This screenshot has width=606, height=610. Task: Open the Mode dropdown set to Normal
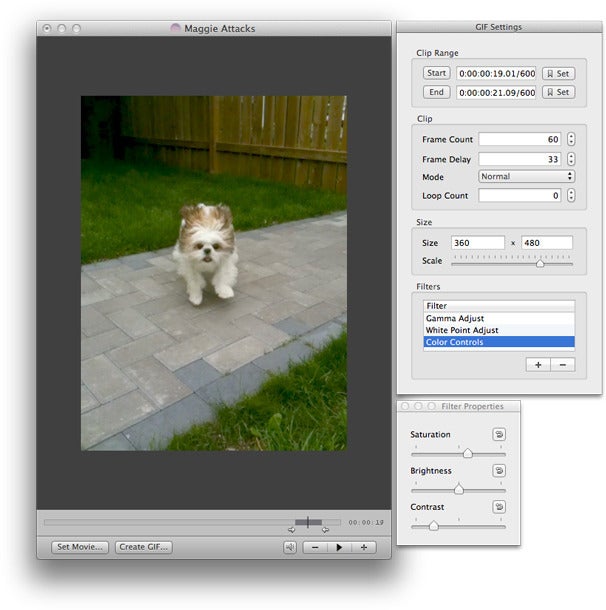coord(526,176)
